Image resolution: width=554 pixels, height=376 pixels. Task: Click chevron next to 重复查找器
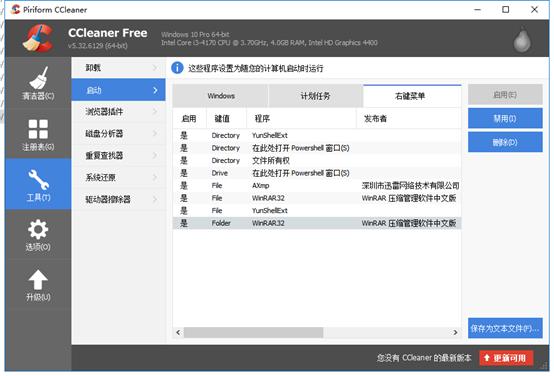pyautogui.click(x=155, y=155)
